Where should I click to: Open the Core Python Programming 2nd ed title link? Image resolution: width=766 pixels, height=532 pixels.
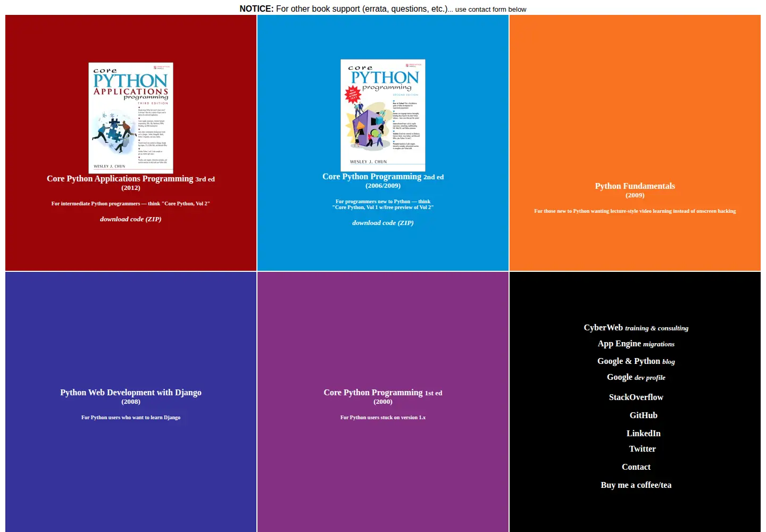pos(383,177)
